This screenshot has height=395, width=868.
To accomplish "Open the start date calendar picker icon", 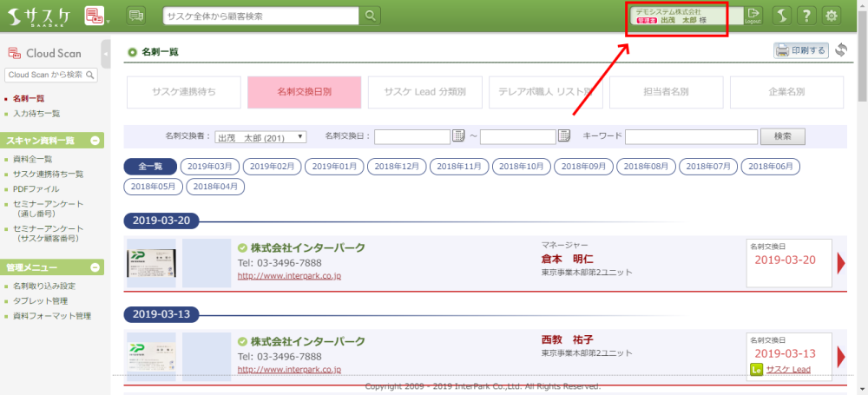I will pos(458,135).
